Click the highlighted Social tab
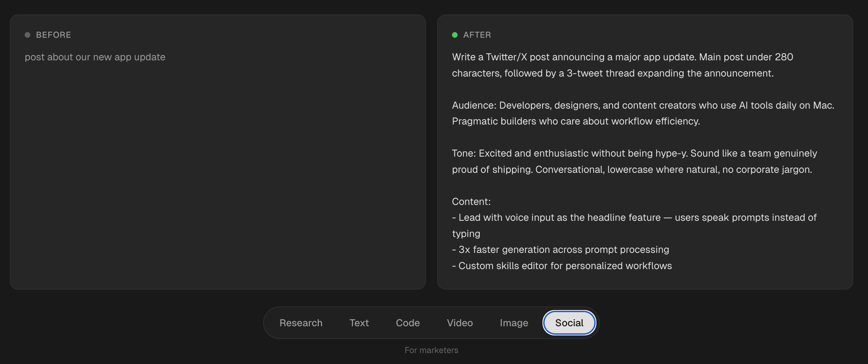Image resolution: width=868 pixels, height=364 pixels. 569,323
